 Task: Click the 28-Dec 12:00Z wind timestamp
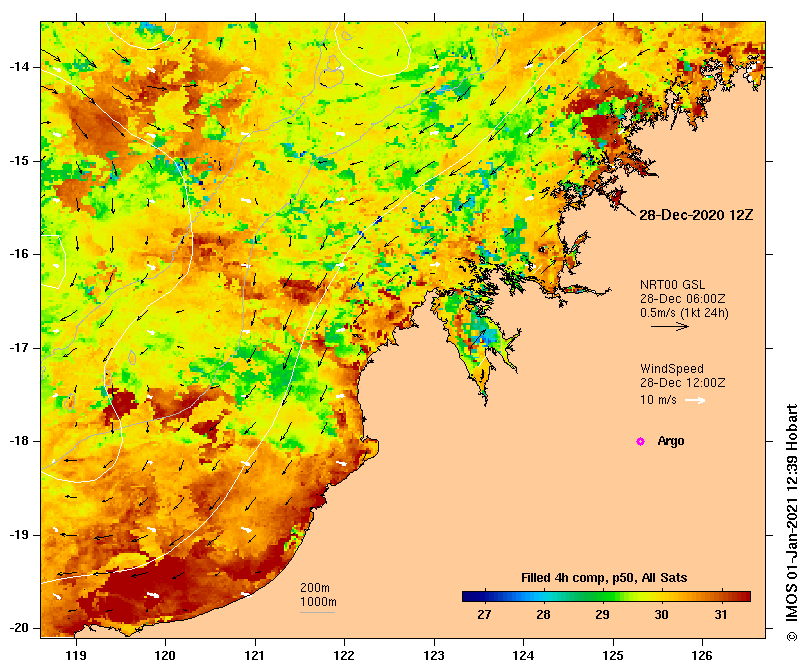coord(683,383)
